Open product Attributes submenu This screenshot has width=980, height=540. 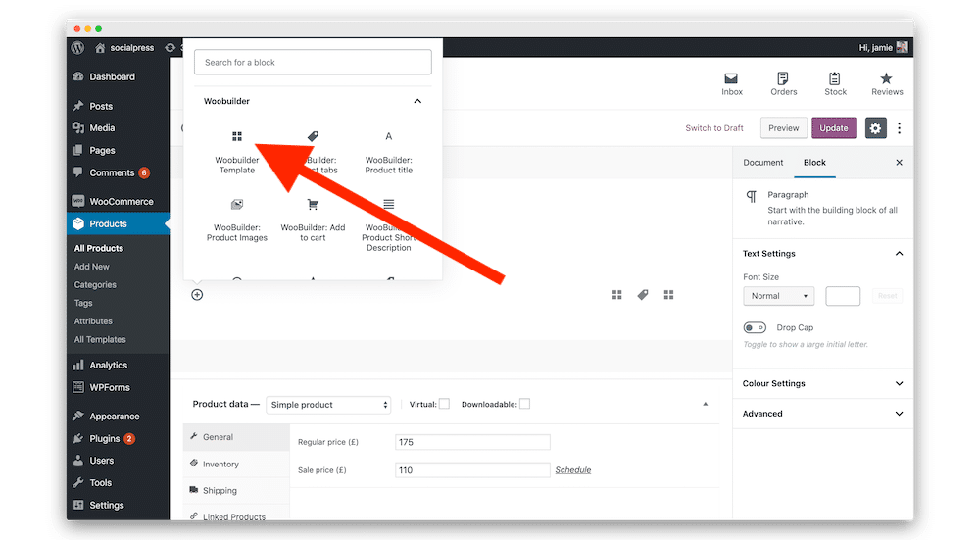tap(93, 321)
